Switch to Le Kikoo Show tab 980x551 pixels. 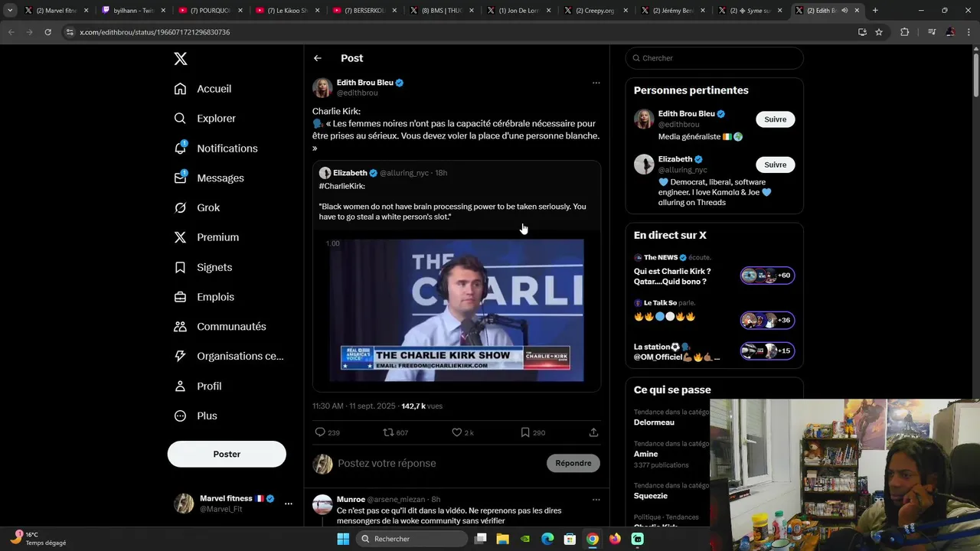click(286, 11)
